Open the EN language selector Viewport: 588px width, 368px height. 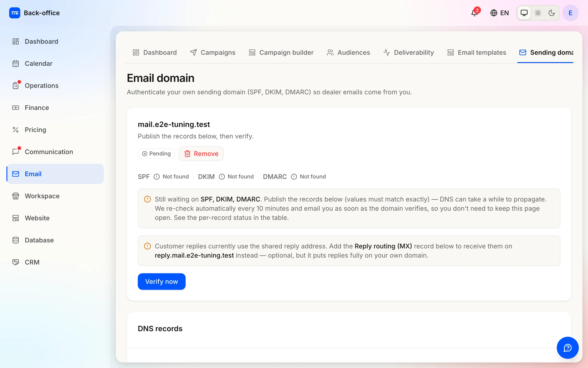tap(499, 13)
